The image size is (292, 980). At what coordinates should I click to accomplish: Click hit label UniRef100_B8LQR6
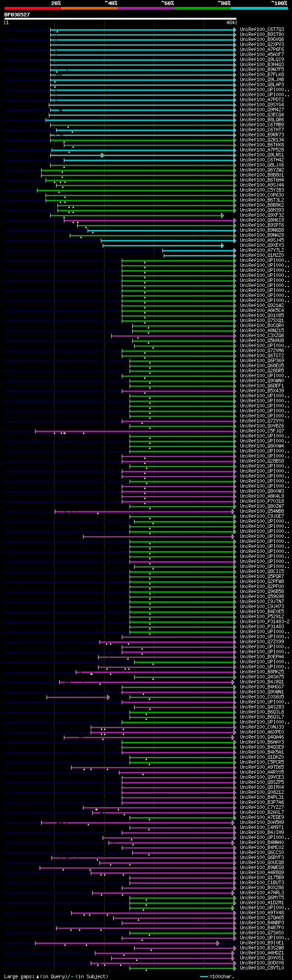(262, 120)
